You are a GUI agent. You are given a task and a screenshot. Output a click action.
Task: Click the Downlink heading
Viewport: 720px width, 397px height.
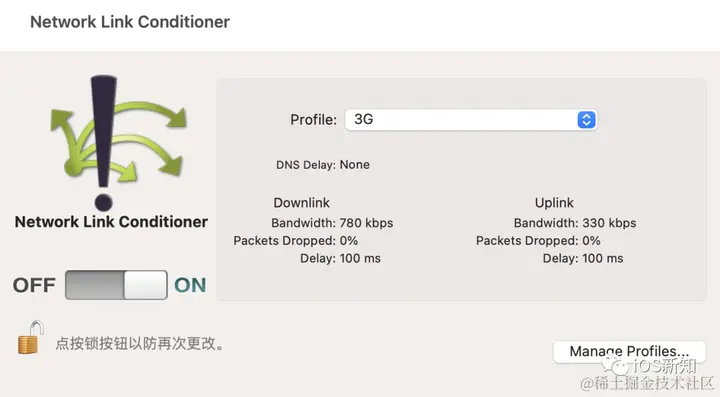(302, 203)
